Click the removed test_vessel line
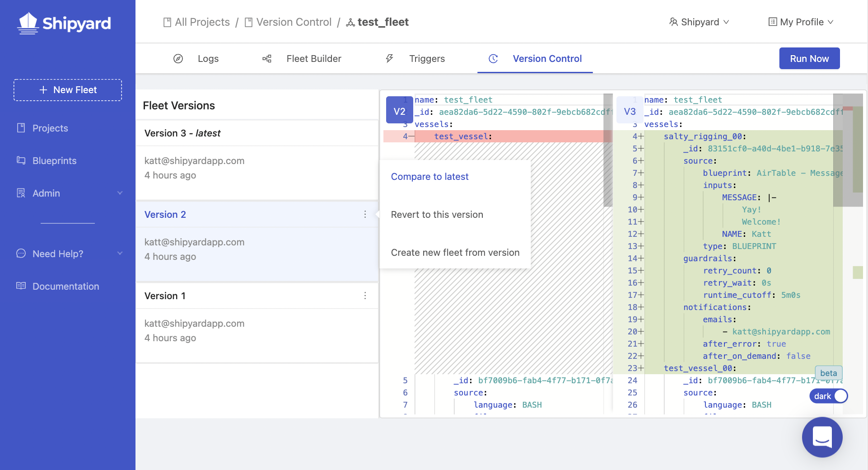The height and width of the screenshot is (470, 868). pyautogui.click(x=498, y=136)
